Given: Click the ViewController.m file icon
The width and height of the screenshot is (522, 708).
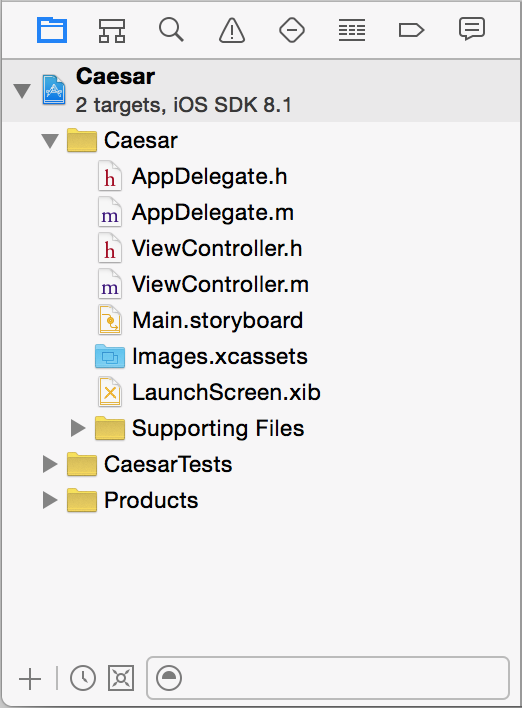Looking at the screenshot, I should [x=110, y=284].
